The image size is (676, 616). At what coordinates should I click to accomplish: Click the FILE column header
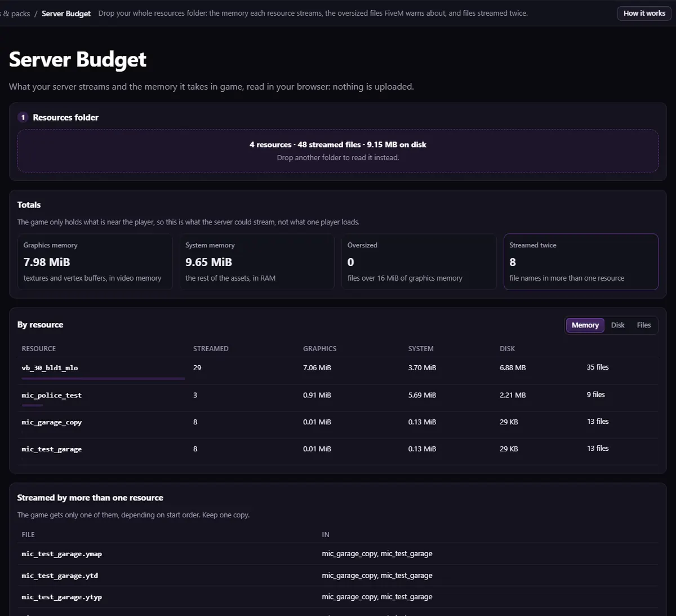(x=28, y=535)
